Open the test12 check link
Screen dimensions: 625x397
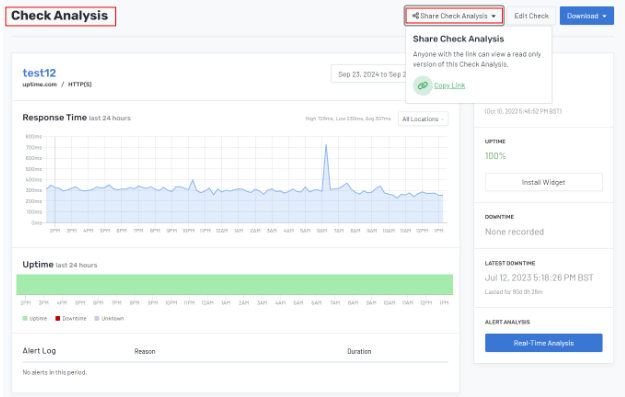39,73
